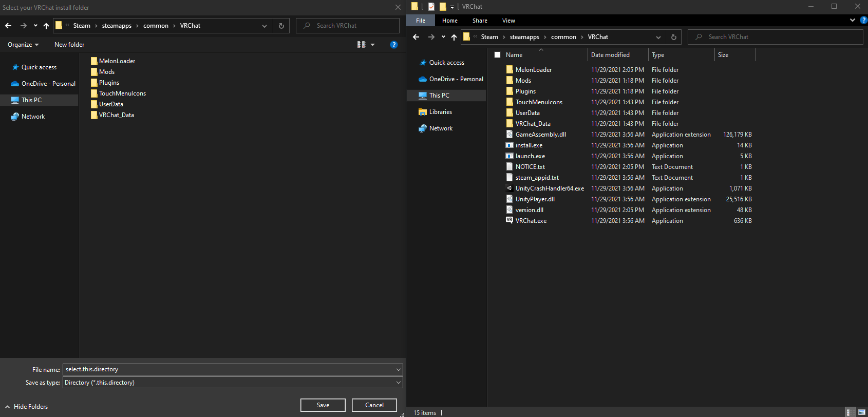
Task: Select launch.exe in Explorer window
Action: (530, 156)
